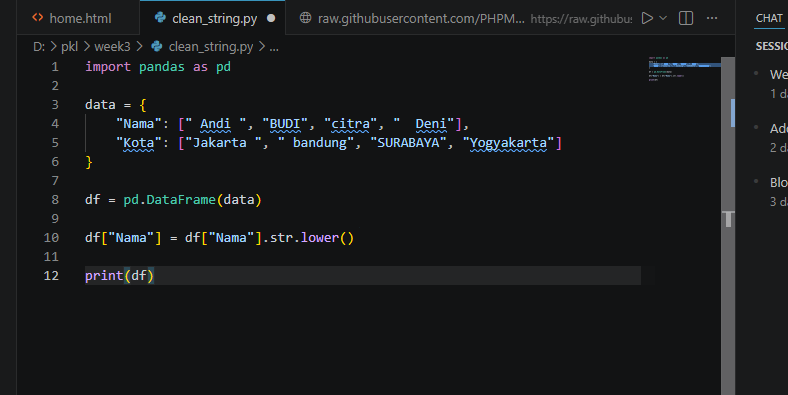The height and width of the screenshot is (395, 788).
Task: Open the chat session from 1 day ago
Action: [771, 84]
